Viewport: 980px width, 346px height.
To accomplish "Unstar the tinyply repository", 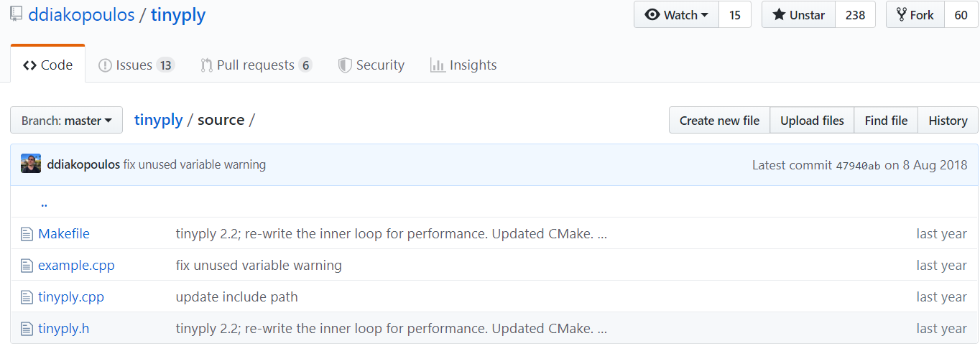I will coord(798,15).
